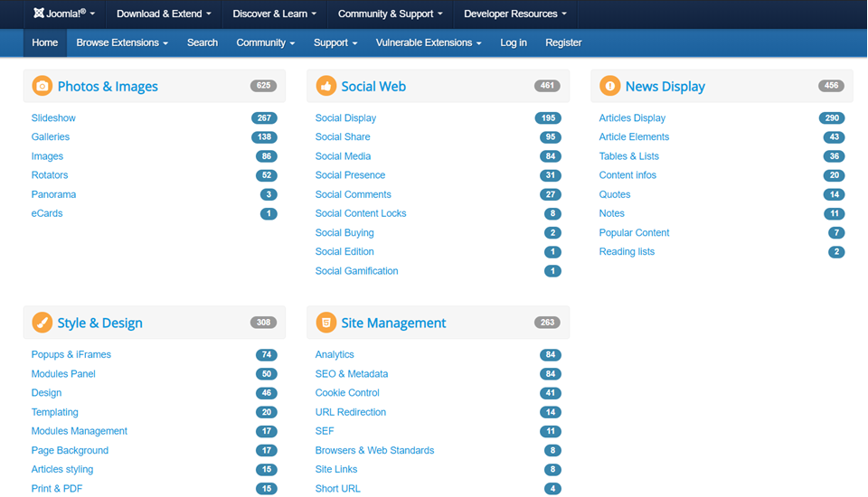The height and width of the screenshot is (497, 868).
Task: Open the Slideshow subcategory
Action: point(53,117)
